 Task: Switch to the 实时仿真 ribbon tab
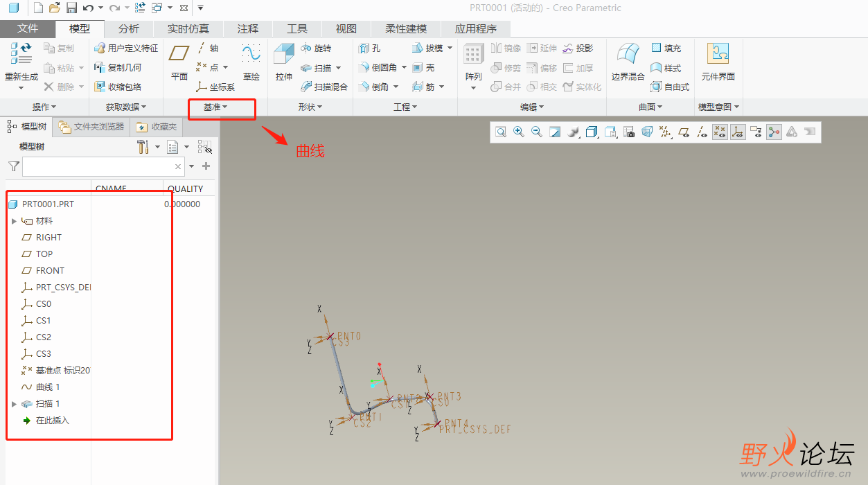(x=188, y=28)
